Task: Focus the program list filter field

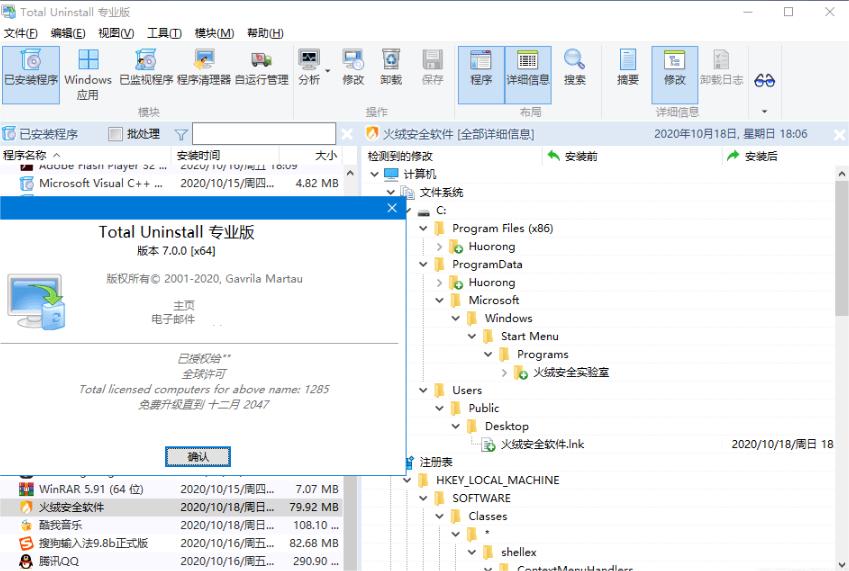Action: [264, 134]
